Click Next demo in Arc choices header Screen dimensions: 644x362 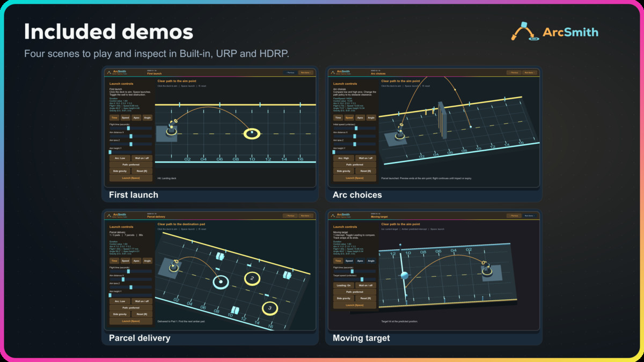[529, 72]
